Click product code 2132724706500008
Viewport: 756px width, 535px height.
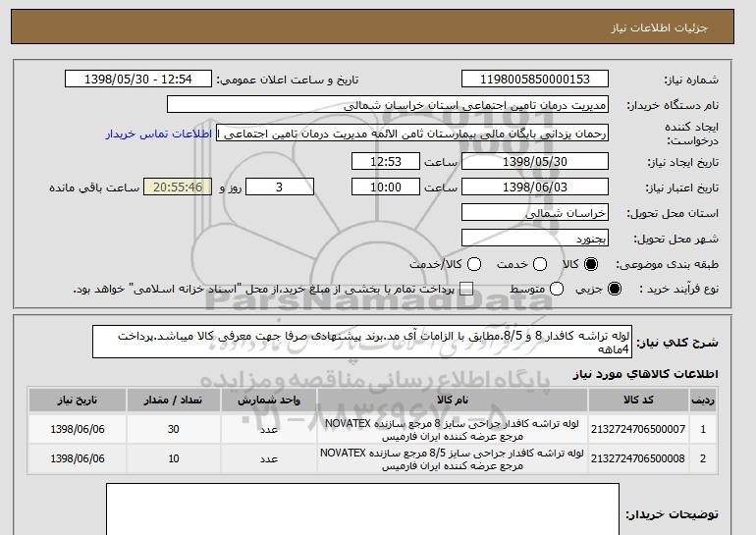(x=638, y=458)
